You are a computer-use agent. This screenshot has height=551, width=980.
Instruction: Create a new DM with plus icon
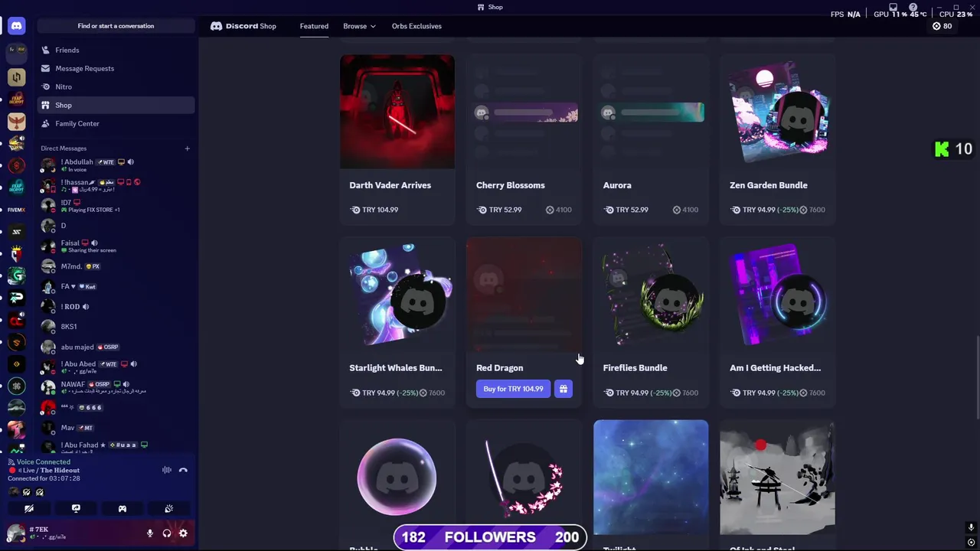click(187, 148)
